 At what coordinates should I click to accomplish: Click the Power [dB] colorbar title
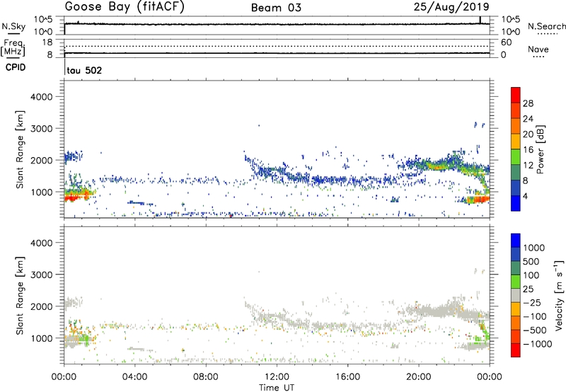(540, 149)
